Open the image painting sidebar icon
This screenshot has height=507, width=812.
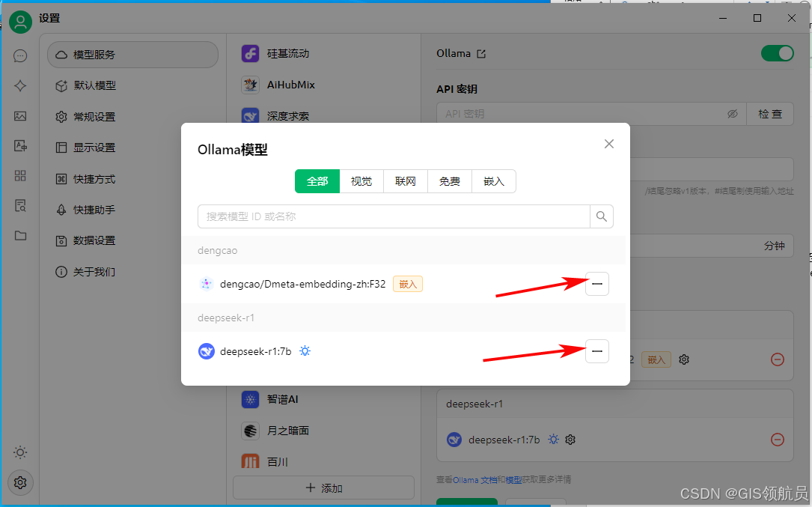click(20, 116)
